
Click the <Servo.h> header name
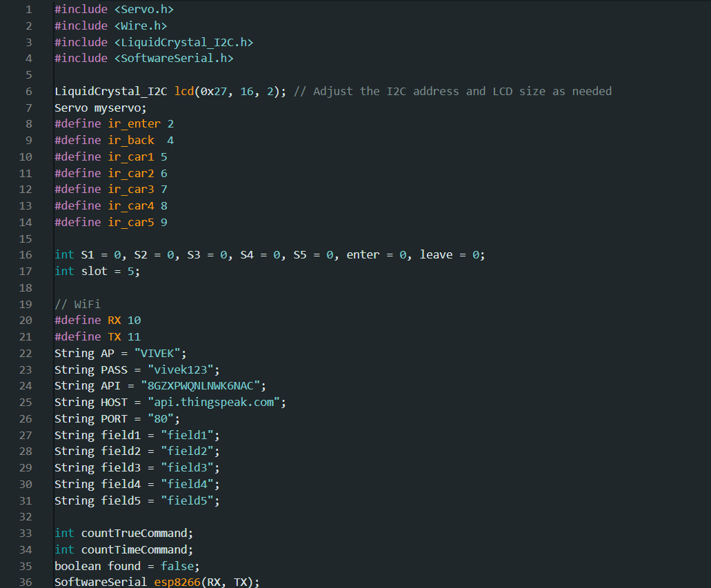pyautogui.click(x=143, y=10)
